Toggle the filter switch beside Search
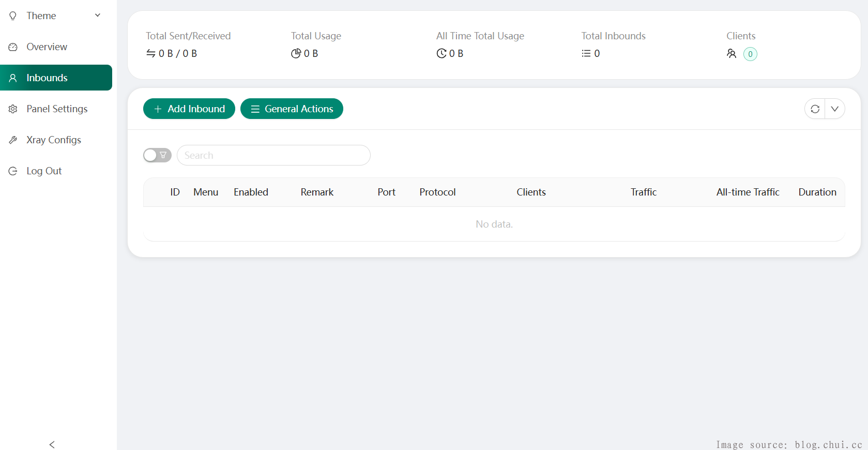The height and width of the screenshot is (450, 868). (x=157, y=155)
